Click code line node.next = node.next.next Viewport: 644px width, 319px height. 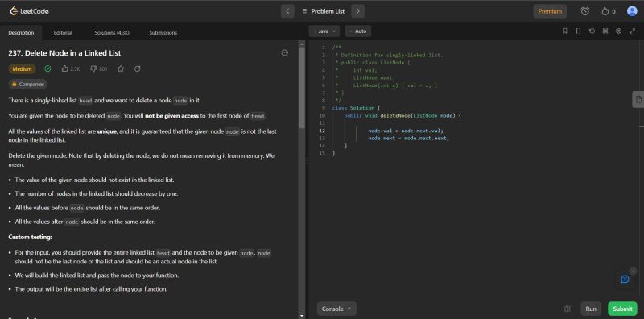click(408, 138)
